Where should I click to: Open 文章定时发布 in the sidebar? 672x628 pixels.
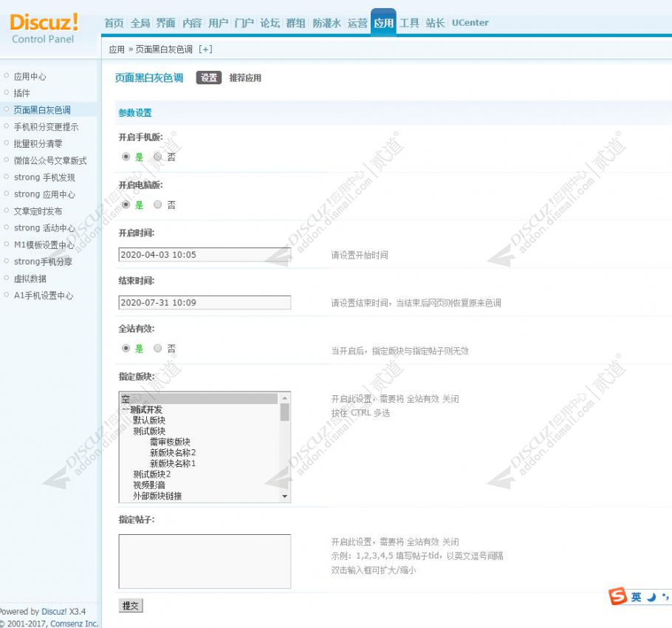(x=38, y=211)
